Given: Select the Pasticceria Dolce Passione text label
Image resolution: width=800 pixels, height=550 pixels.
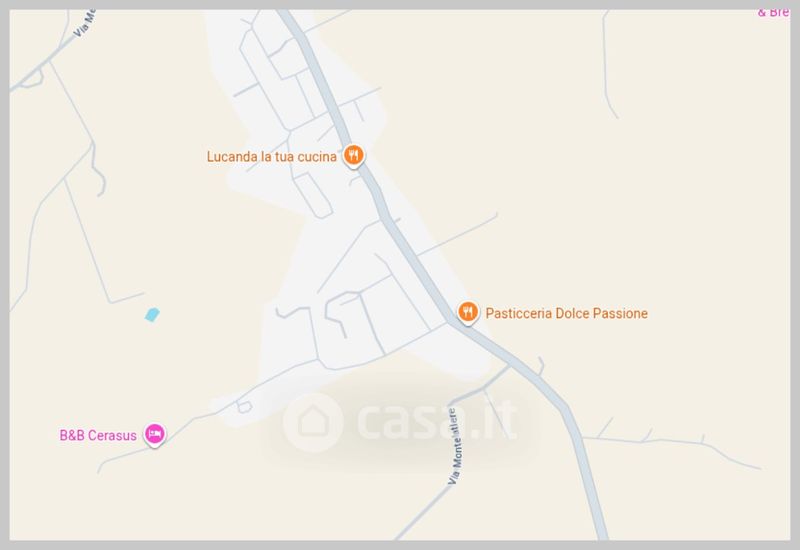Looking at the screenshot, I should pyautogui.click(x=566, y=313).
